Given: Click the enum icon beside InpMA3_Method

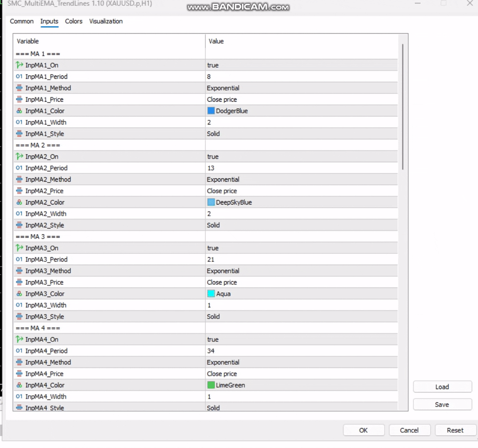Looking at the screenshot, I should [x=19, y=271].
